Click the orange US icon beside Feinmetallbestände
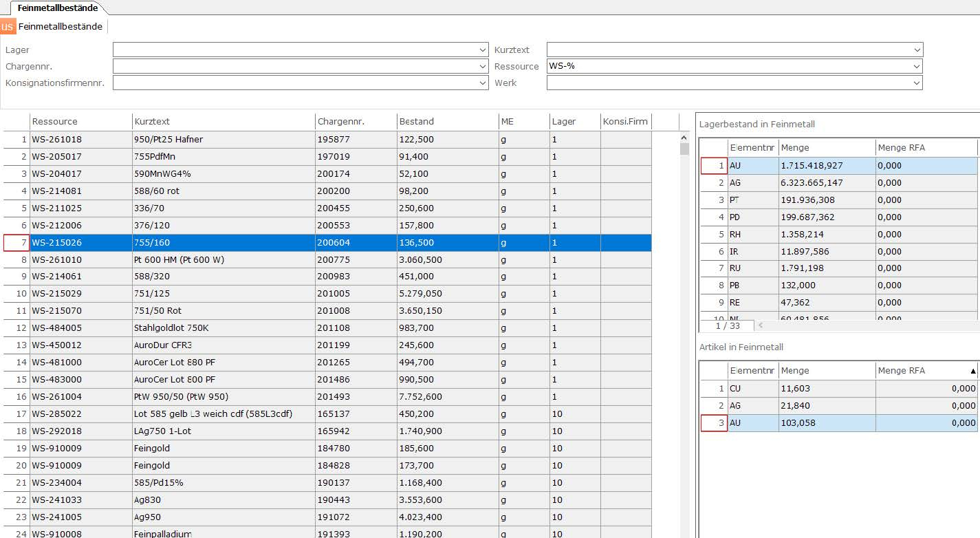Image resolution: width=980 pixels, height=538 pixels. pos(8,27)
